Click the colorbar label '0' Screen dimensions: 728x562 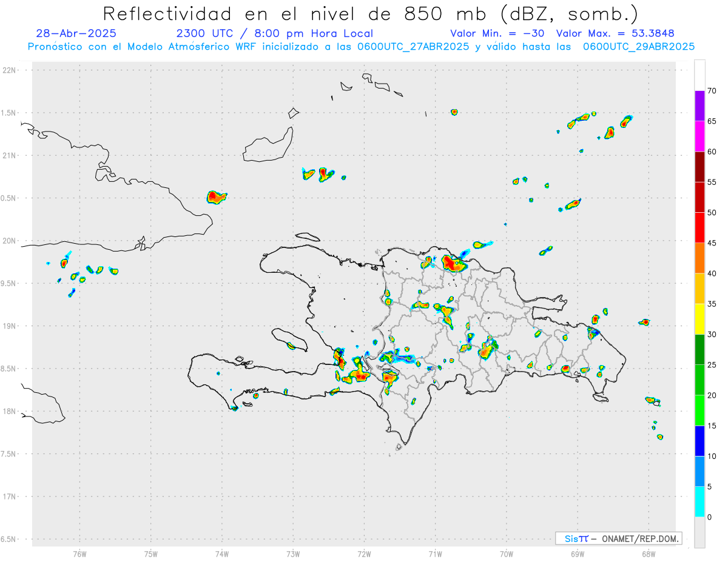click(x=710, y=517)
